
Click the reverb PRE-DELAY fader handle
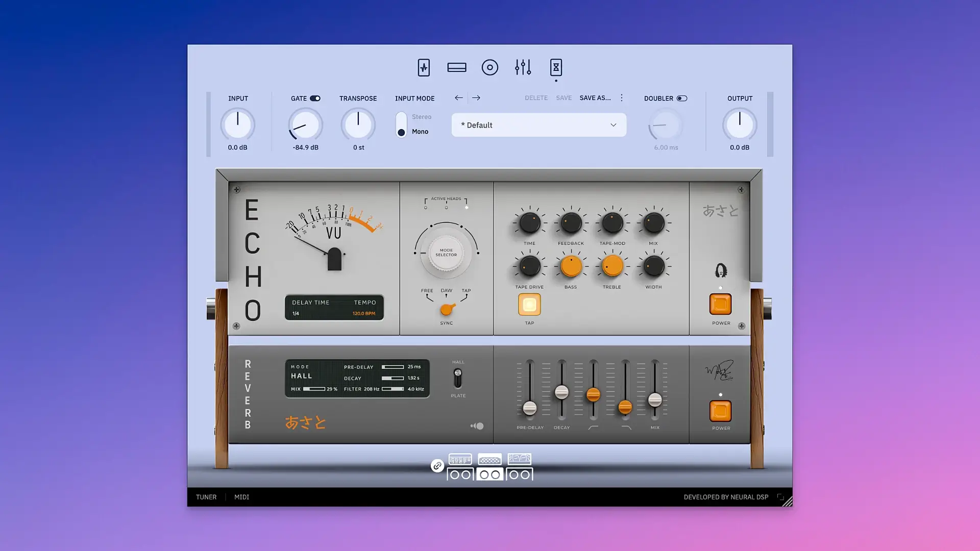click(x=530, y=408)
